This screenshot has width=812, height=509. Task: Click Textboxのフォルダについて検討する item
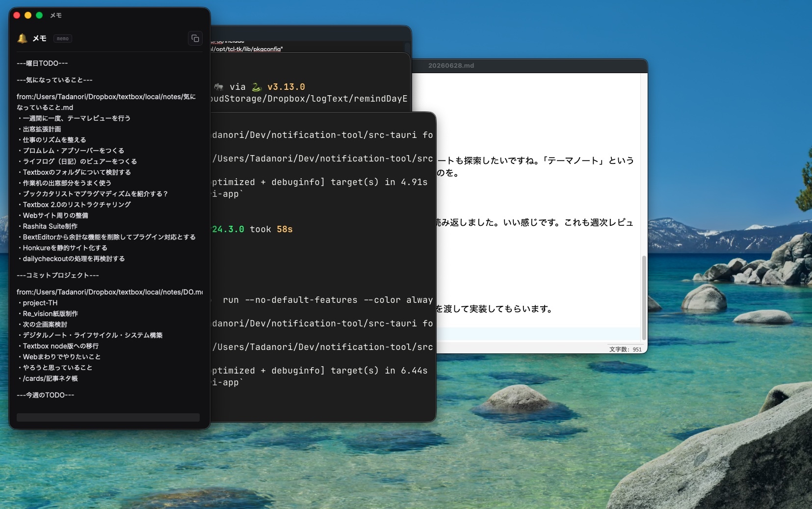coord(74,172)
